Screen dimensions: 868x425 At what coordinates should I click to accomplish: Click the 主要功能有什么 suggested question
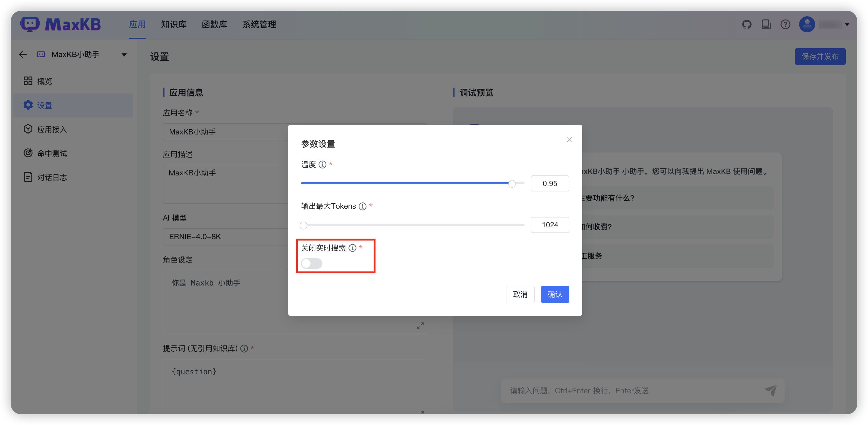tap(677, 198)
